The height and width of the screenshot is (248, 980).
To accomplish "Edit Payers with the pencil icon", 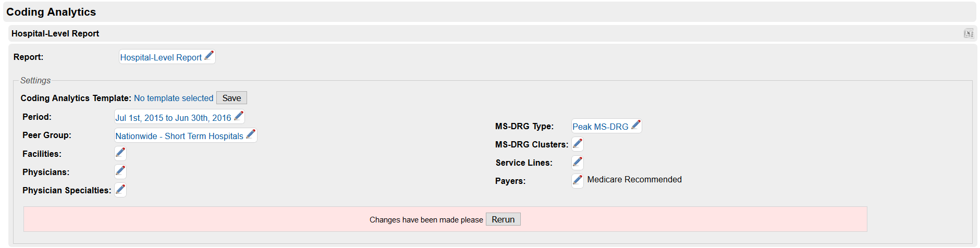I will [x=578, y=180].
